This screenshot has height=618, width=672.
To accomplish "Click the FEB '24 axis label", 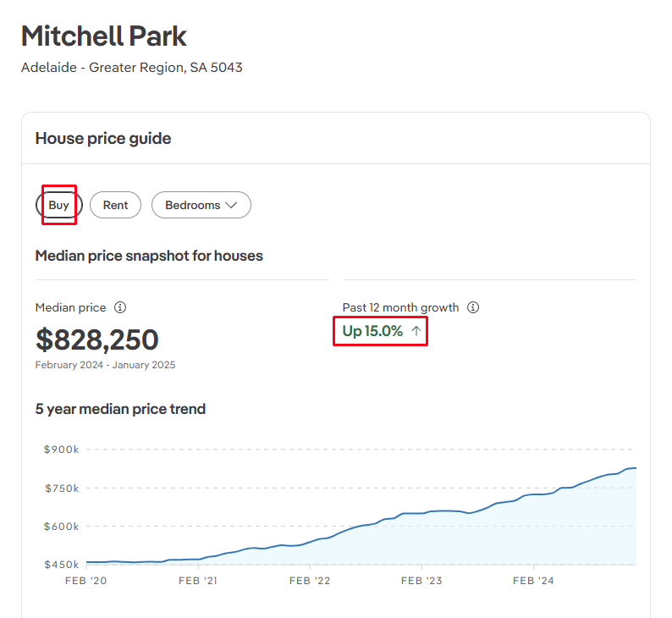I will pos(533,581).
